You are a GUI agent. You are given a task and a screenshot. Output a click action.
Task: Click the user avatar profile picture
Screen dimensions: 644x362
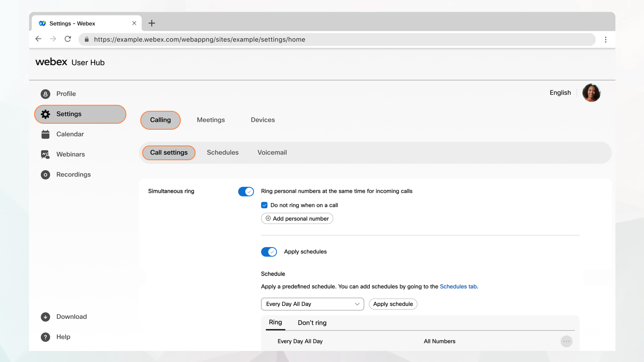click(x=592, y=93)
